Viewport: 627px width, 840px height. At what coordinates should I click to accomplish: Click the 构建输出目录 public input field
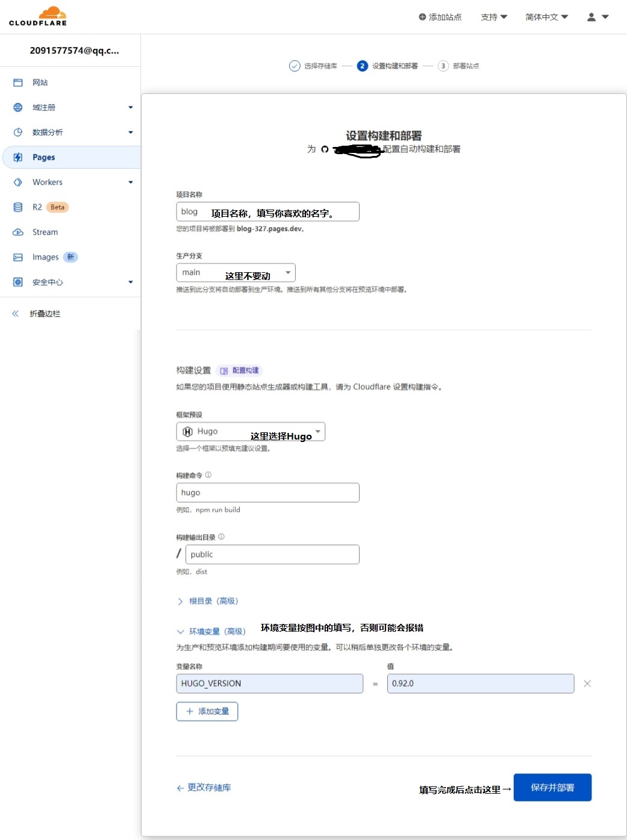(272, 555)
